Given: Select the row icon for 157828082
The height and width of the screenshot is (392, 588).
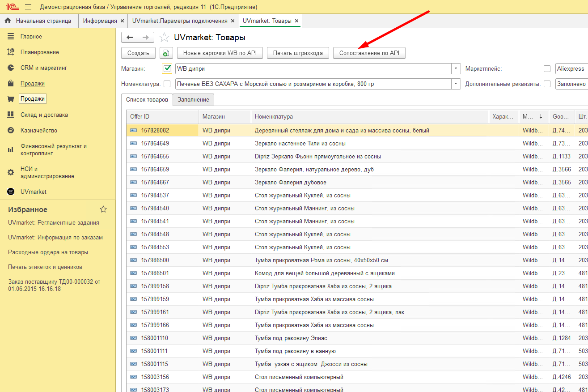Looking at the screenshot, I should pos(134,130).
